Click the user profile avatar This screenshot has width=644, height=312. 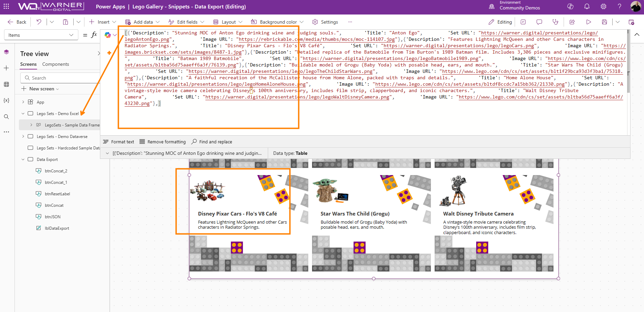coord(636,6)
